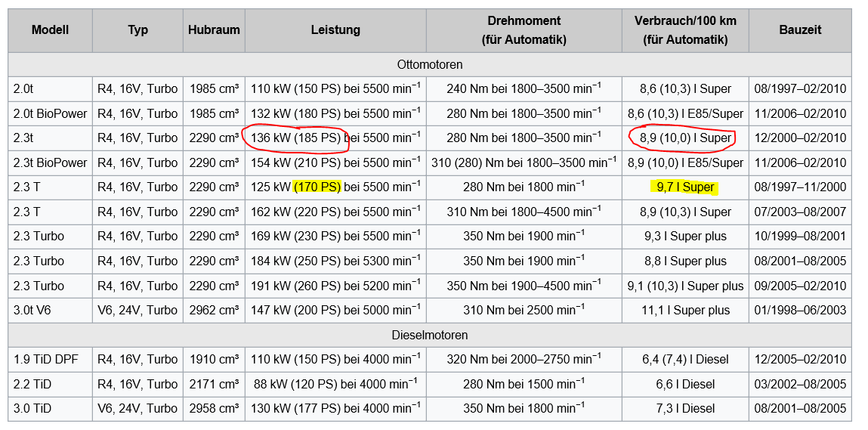Click the 280 Nm bei 1500 torque cell
The width and height of the screenshot is (868, 430).
tap(524, 384)
